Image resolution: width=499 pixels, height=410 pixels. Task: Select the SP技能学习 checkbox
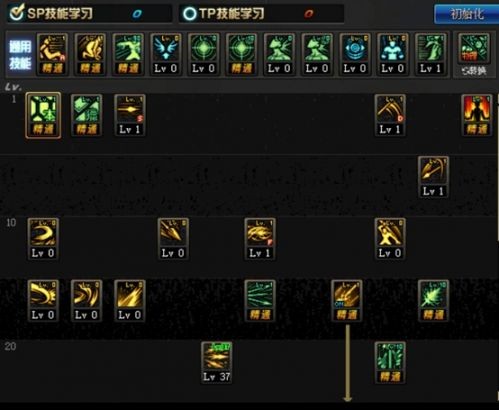pyautogui.click(x=16, y=13)
